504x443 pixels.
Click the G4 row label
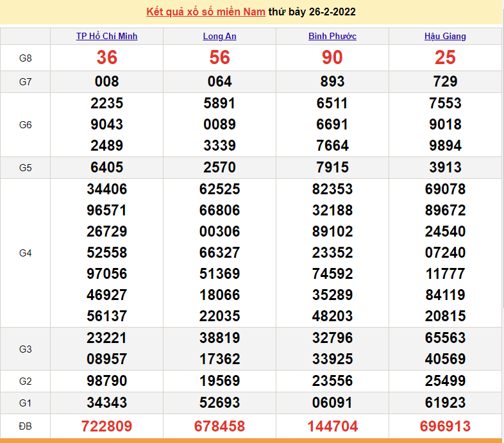[x=26, y=253]
